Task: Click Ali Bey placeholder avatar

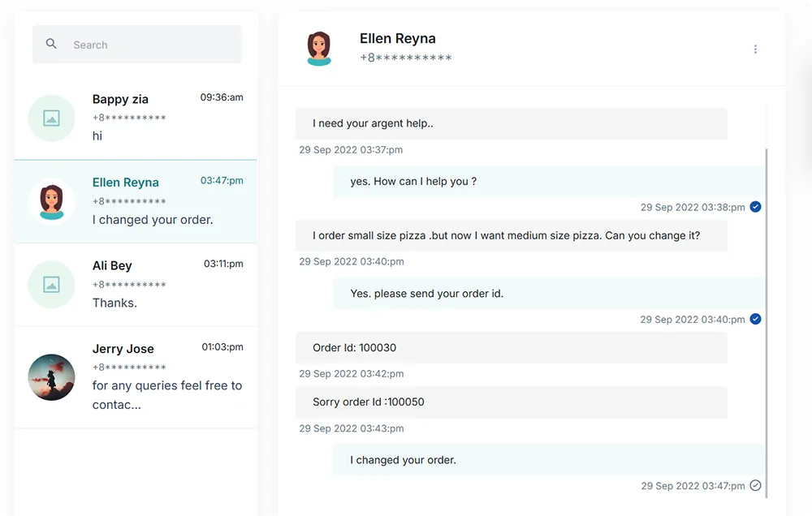Action: pos(51,285)
